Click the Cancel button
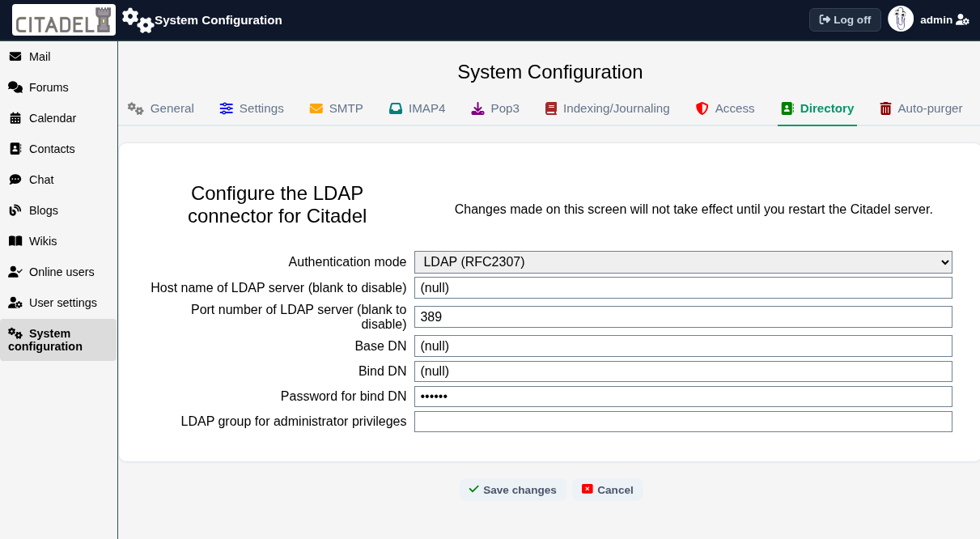980x539 pixels. (607, 490)
